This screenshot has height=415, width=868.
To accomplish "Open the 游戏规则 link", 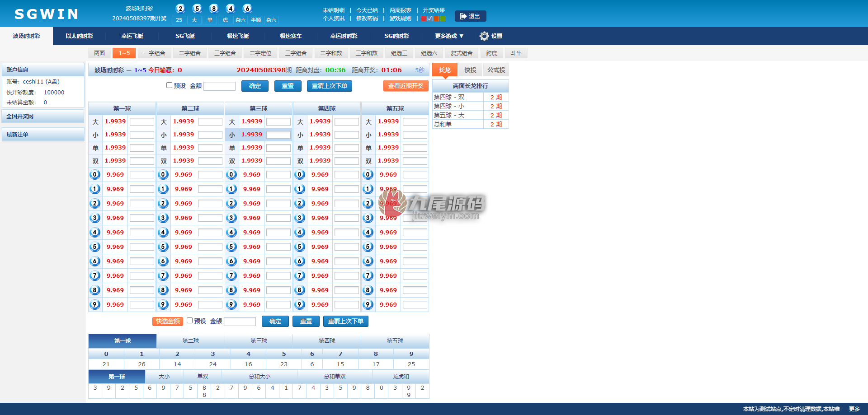I will point(401,19).
